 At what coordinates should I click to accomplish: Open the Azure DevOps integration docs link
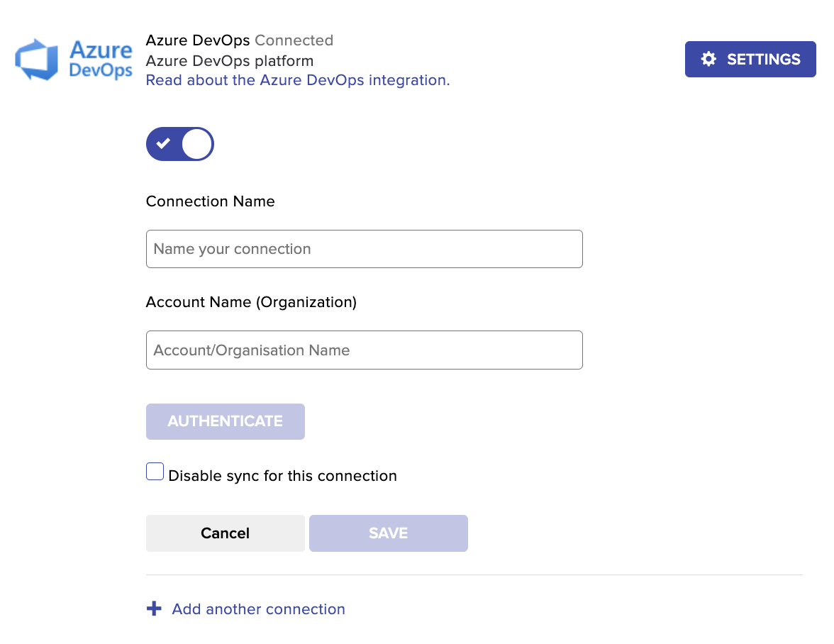[x=297, y=79]
